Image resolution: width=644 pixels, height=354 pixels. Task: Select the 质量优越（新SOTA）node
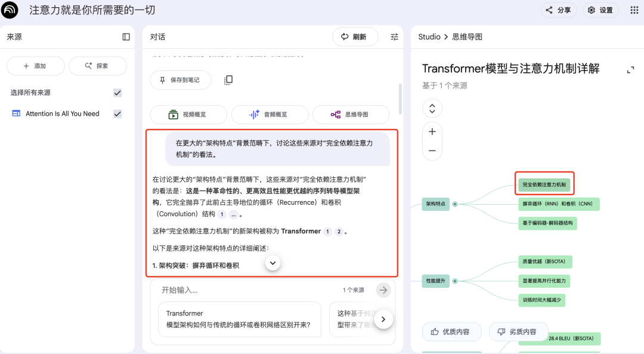coord(545,261)
